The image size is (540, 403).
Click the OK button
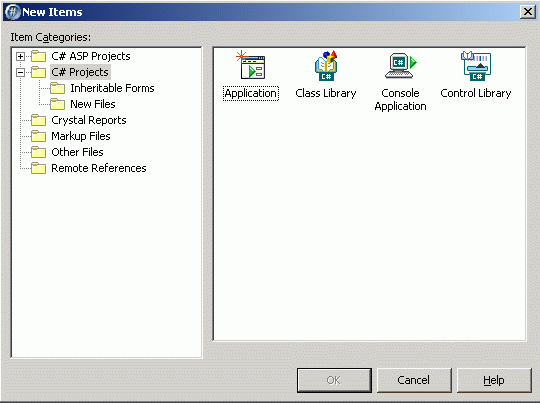pyautogui.click(x=334, y=380)
